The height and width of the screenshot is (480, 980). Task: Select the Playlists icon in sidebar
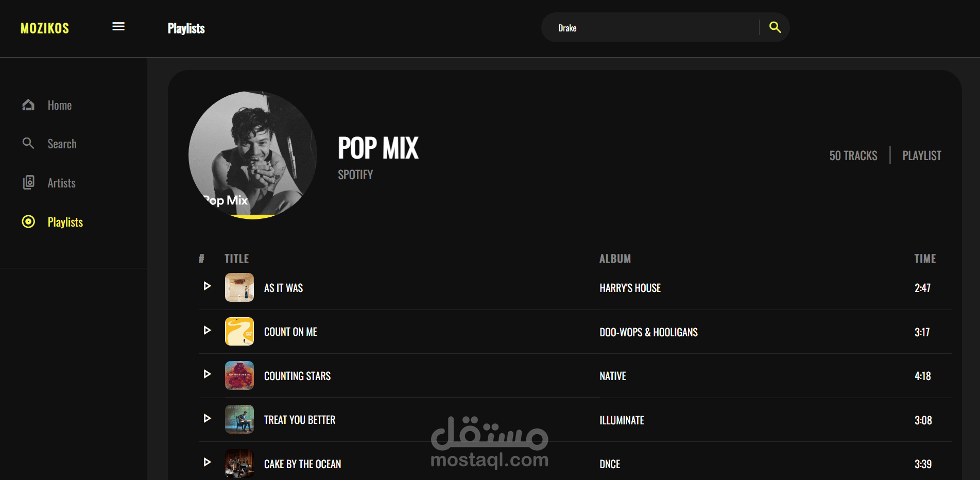[x=28, y=221]
